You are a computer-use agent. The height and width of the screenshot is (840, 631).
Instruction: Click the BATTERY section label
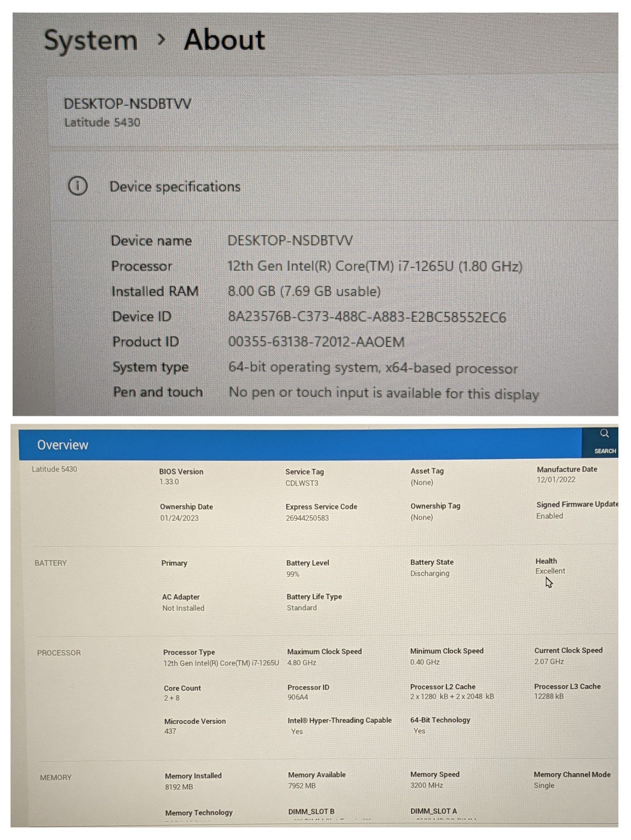click(x=50, y=563)
